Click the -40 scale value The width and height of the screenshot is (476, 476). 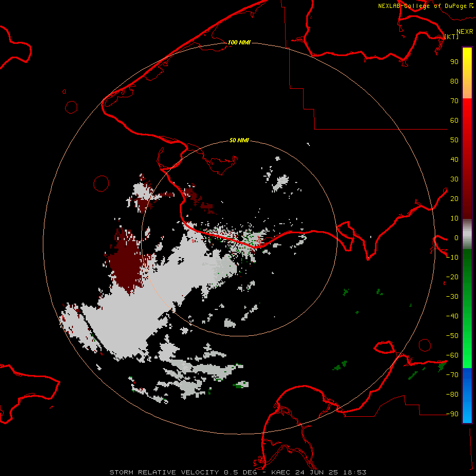click(x=452, y=316)
